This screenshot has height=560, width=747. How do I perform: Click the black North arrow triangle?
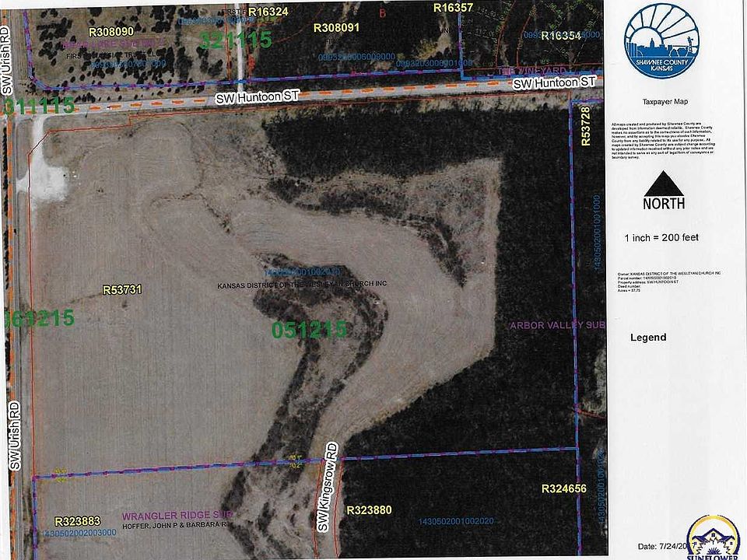[663, 184]
